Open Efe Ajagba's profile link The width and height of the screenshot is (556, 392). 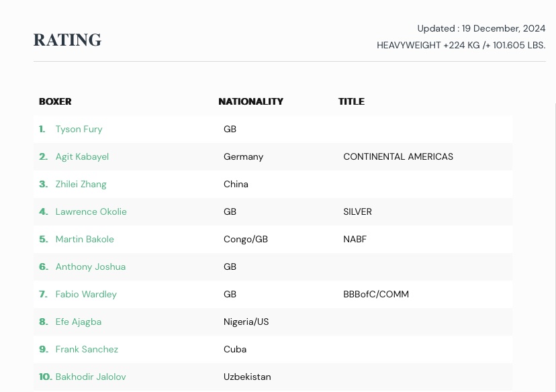(78, 322)
